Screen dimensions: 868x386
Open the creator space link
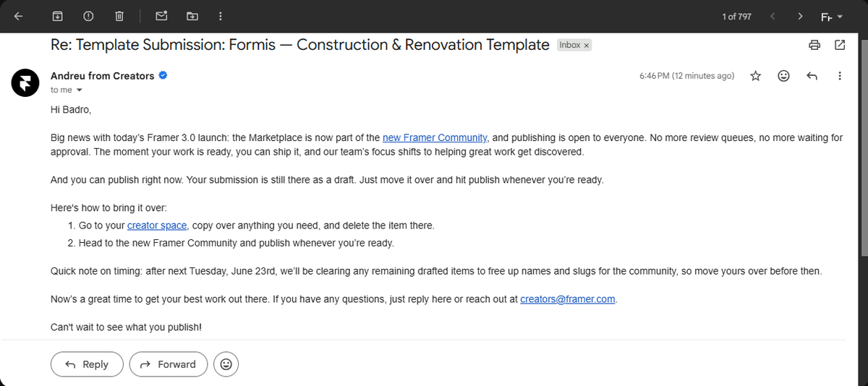(x=157, y=226)
